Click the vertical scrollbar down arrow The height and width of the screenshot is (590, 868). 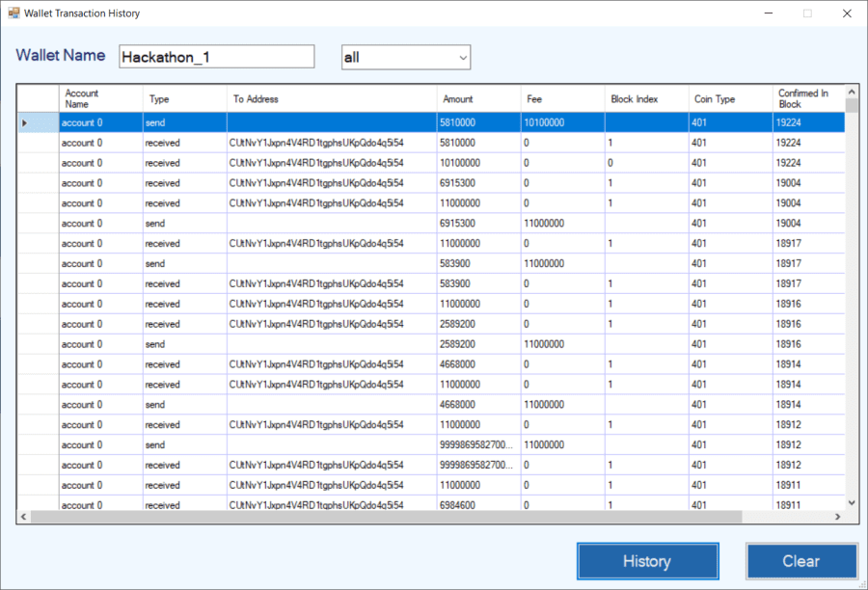tap(851, 502)
